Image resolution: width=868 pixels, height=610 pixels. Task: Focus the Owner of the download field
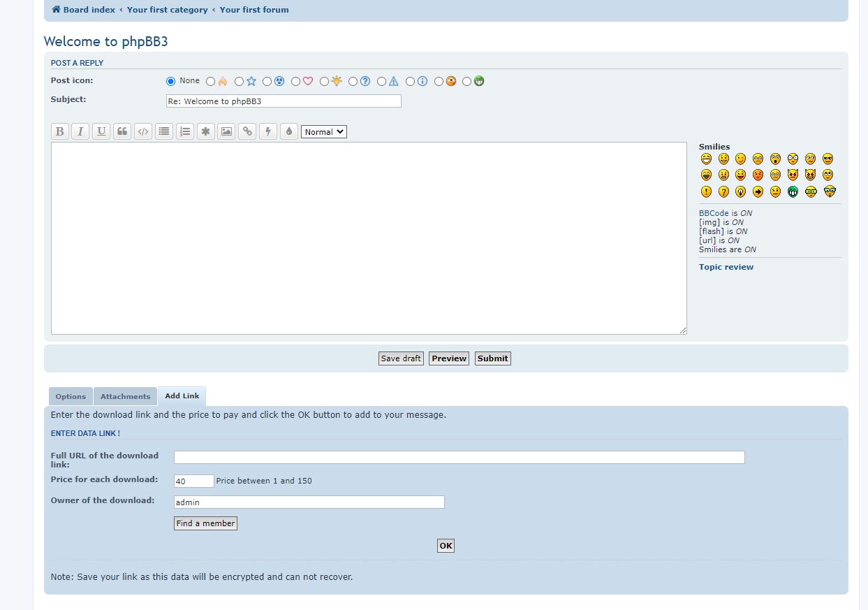[x=309, y=502]
